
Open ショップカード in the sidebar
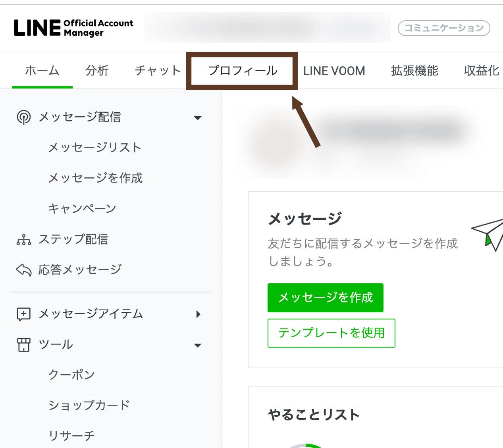click(x=89, y=405)
